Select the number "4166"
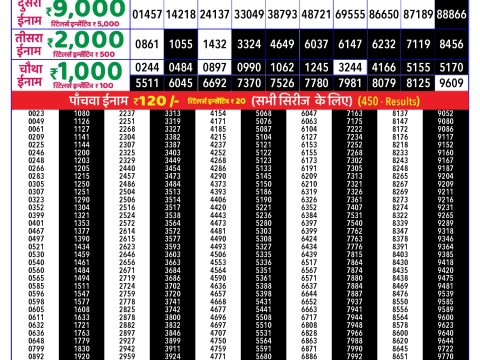 [x=384, y=68]
